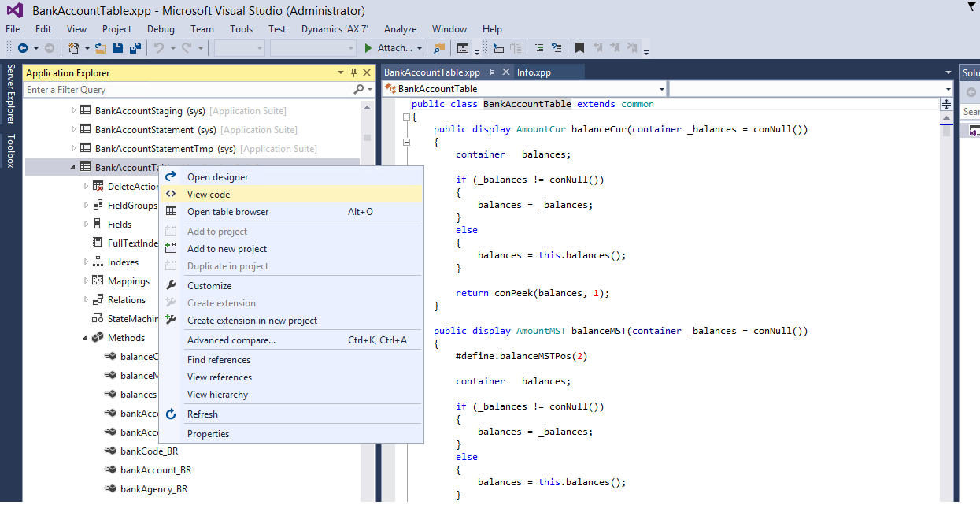Open the Dynamics 'AX 7' menu
Screen dimensions: 980x527
[x=335, y=29]
